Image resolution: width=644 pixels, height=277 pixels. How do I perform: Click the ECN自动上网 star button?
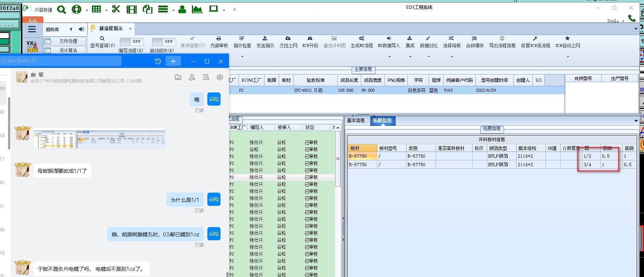(x=568, y=42)
